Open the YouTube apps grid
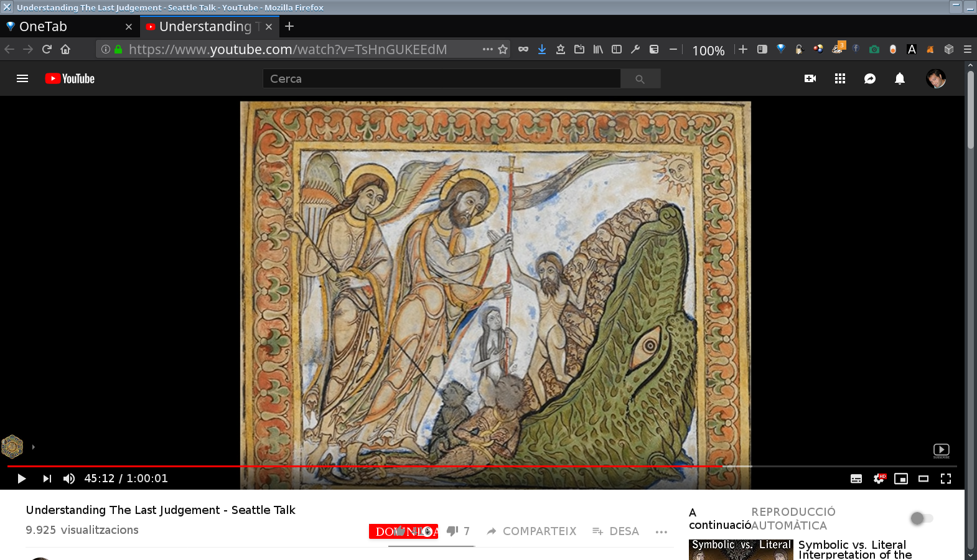The image size is (977, 560). pos(840,78)
